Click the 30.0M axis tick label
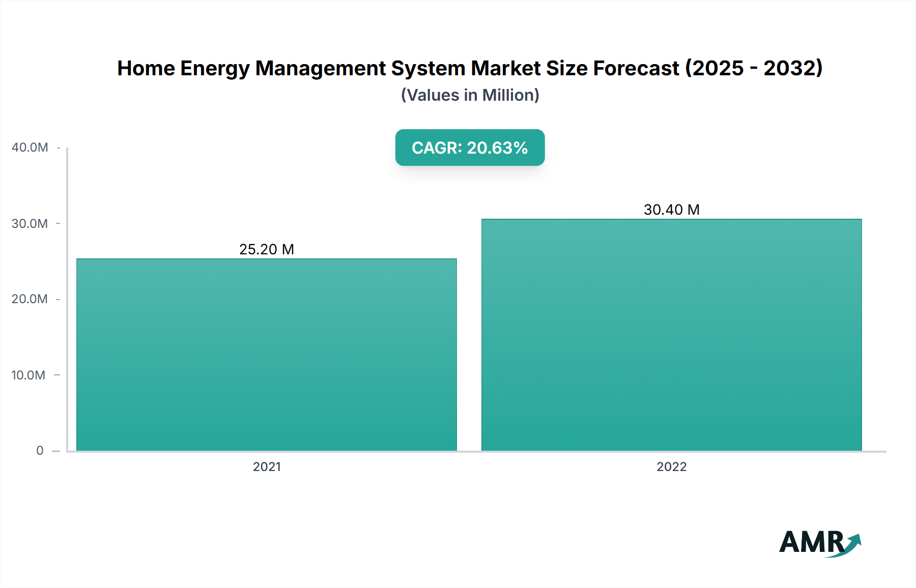 click(x=30, y=223)
